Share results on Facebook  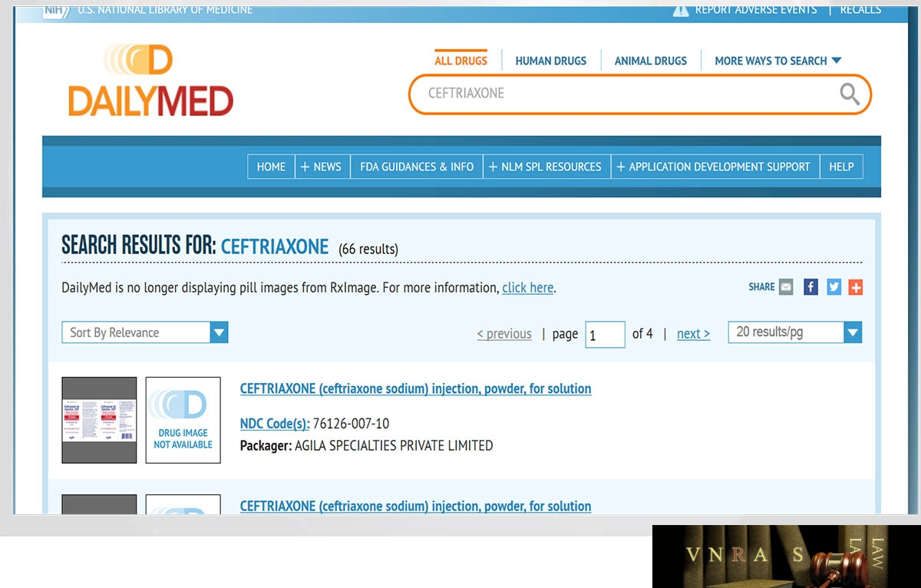click(x=810, y=287)
